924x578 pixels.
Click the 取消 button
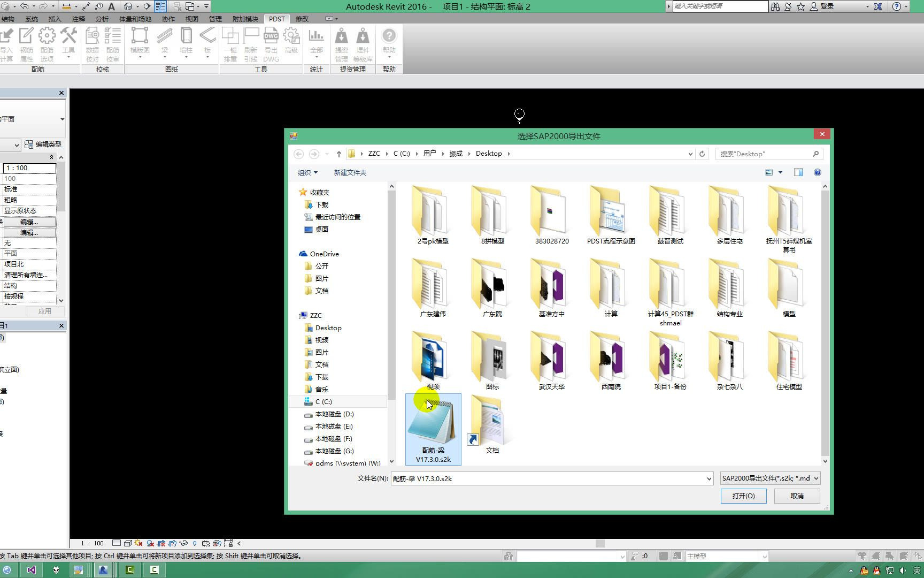[x=797, y=496]
